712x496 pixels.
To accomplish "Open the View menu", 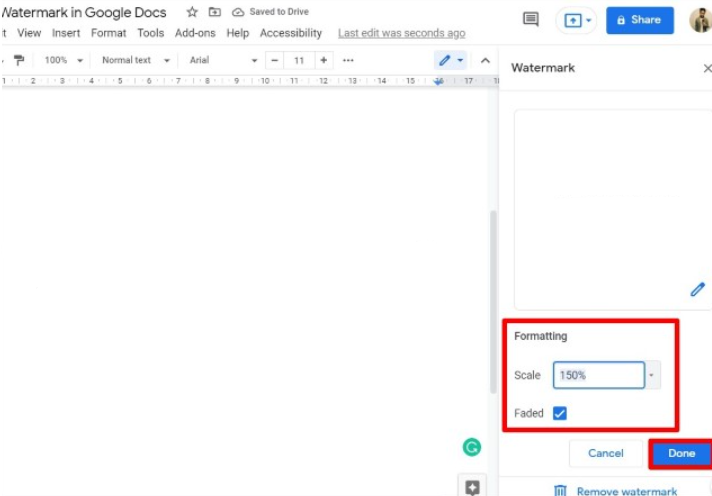I will (x=29, y=33).
